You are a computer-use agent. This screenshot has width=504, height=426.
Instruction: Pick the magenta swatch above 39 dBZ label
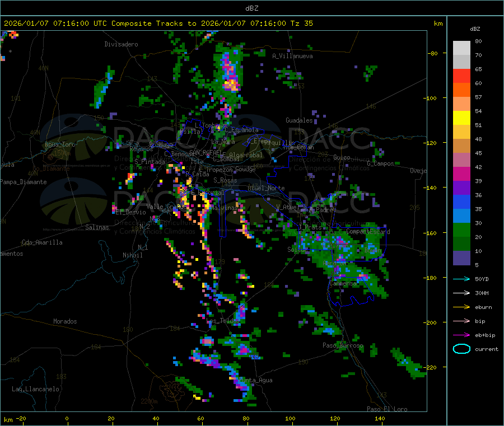pyautogui.click(x=461, y=174)
